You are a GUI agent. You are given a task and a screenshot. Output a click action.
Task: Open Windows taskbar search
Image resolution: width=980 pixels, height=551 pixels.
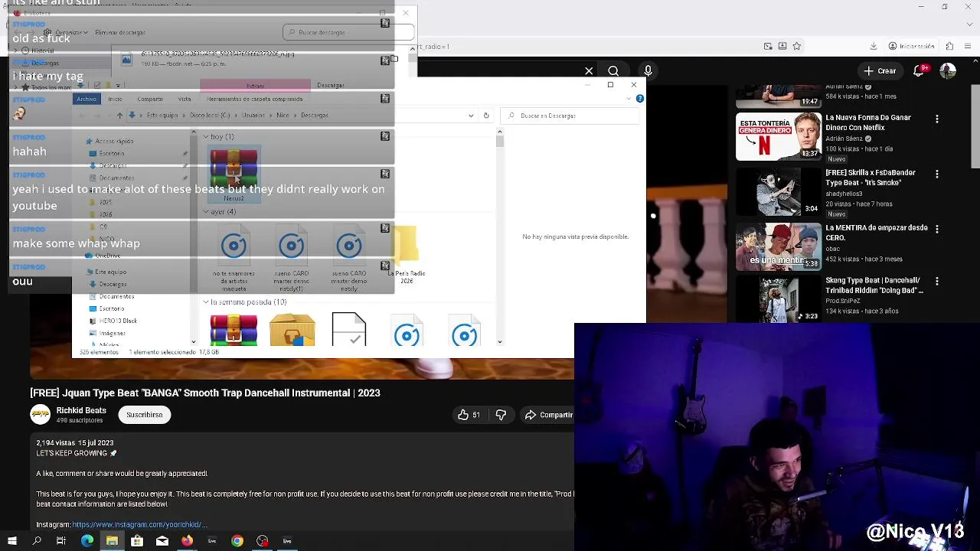[x=37, y=541]
